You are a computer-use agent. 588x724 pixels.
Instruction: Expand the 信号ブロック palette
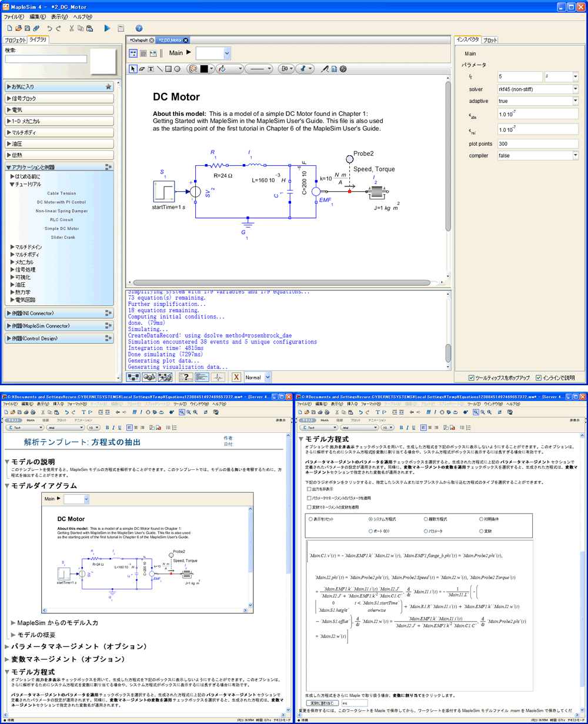pos(59,98)
